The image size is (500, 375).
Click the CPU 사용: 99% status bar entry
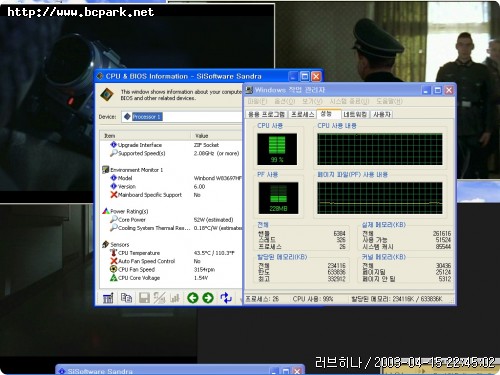click(313, 299)
